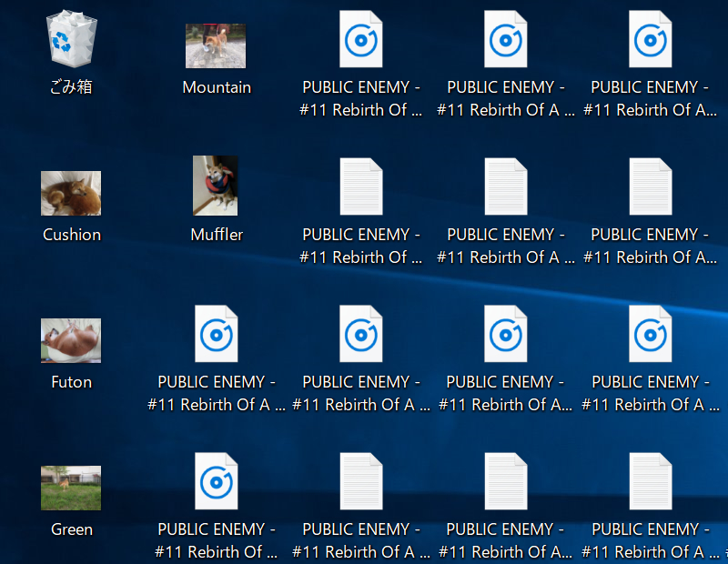Select the PUBLIC ENEMY text file below Futon

coord(361,481)
